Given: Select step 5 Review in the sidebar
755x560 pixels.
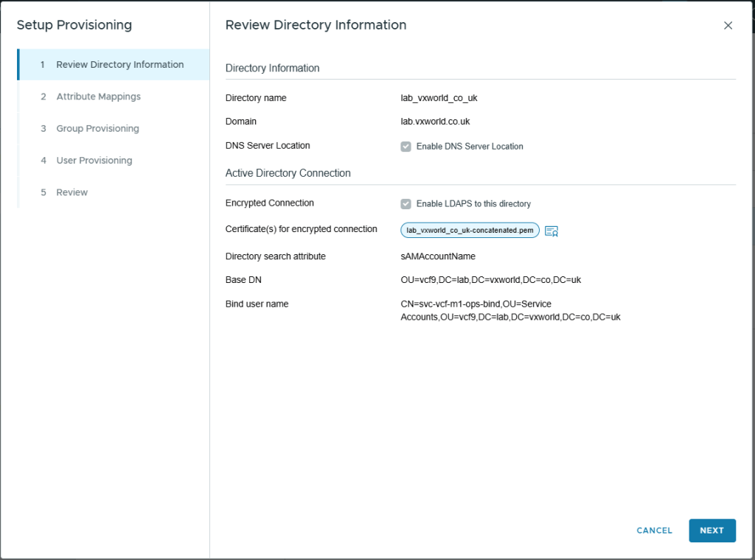Looking at the screenshot, I should 72,192.
